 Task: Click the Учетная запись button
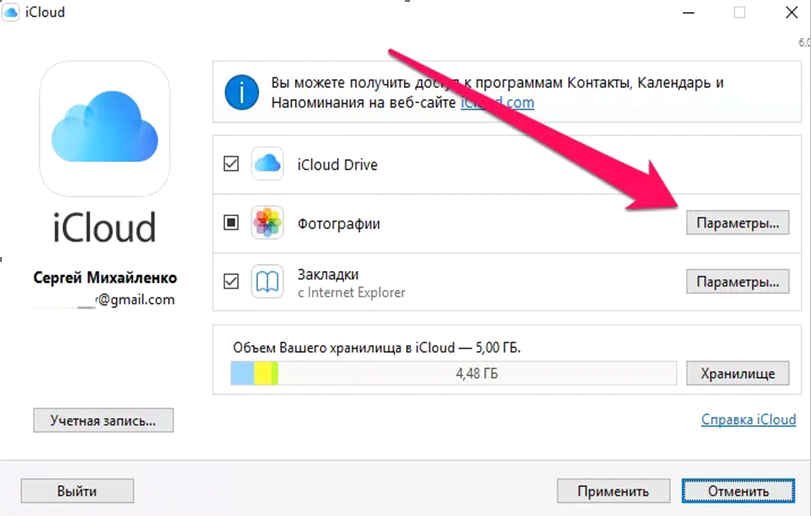104,420
